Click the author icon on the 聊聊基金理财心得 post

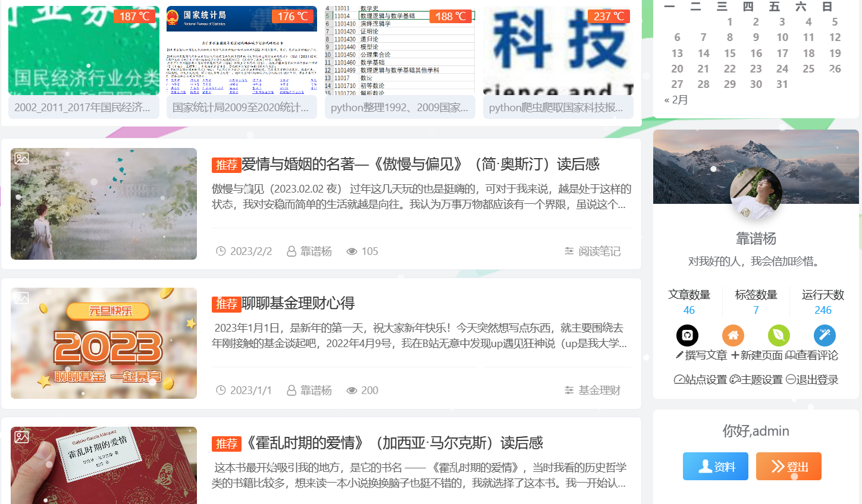click(x=291, y=390)
